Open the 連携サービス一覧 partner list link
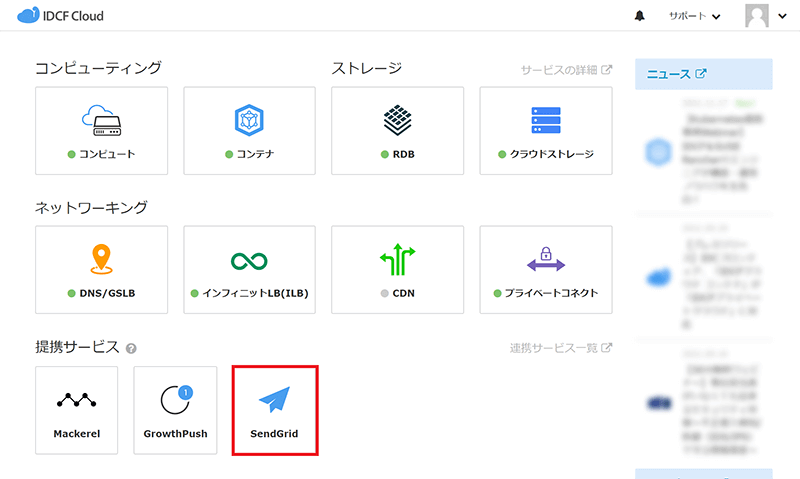The width and height of the screenshot is (800, 479). point(561,348)
